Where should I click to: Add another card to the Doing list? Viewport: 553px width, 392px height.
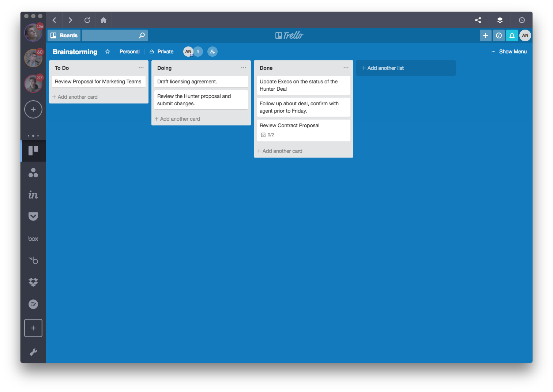177,119
